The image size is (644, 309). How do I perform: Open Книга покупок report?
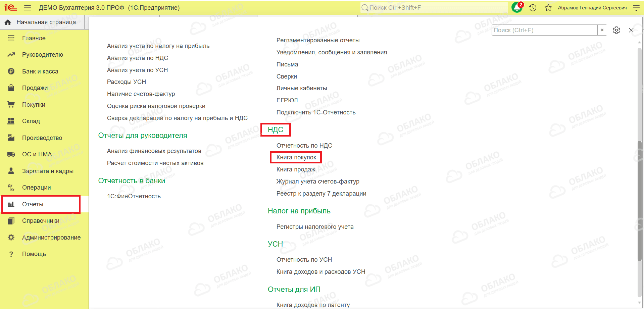(296, 157)
